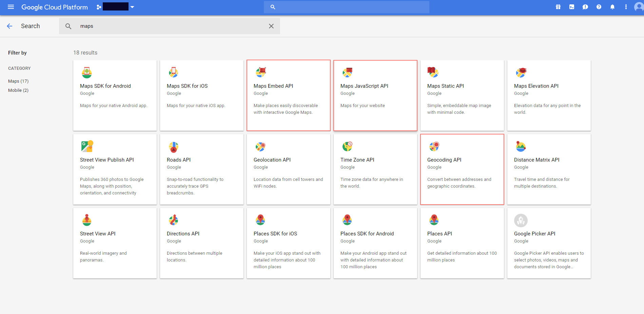Open Time Zone API title

[x=357, y=160]
